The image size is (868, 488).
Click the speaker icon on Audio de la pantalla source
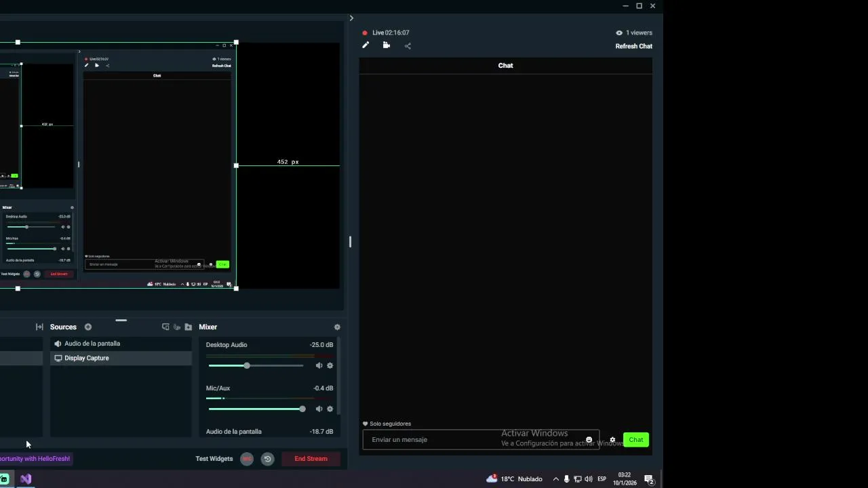click(58, 344)
